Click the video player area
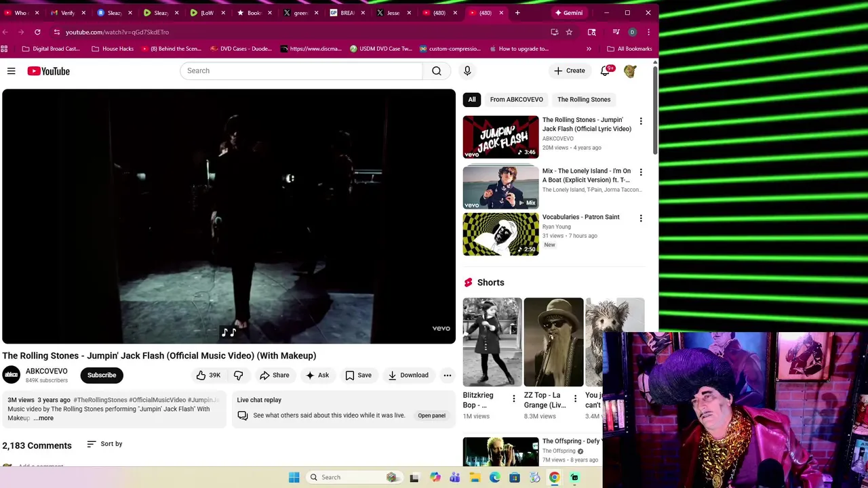The width and height of the screenshot is (868, 488). pos(229,216)
